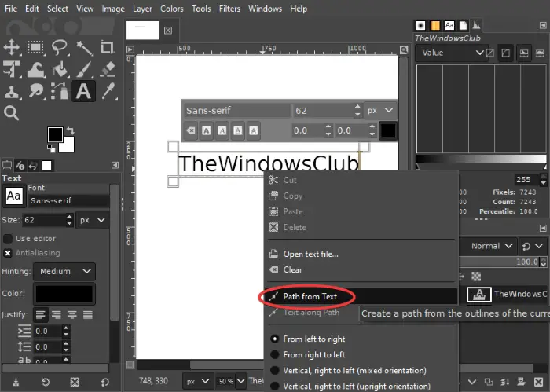
Task: Choose Open text file... in context menu
Action: (361, 255)
